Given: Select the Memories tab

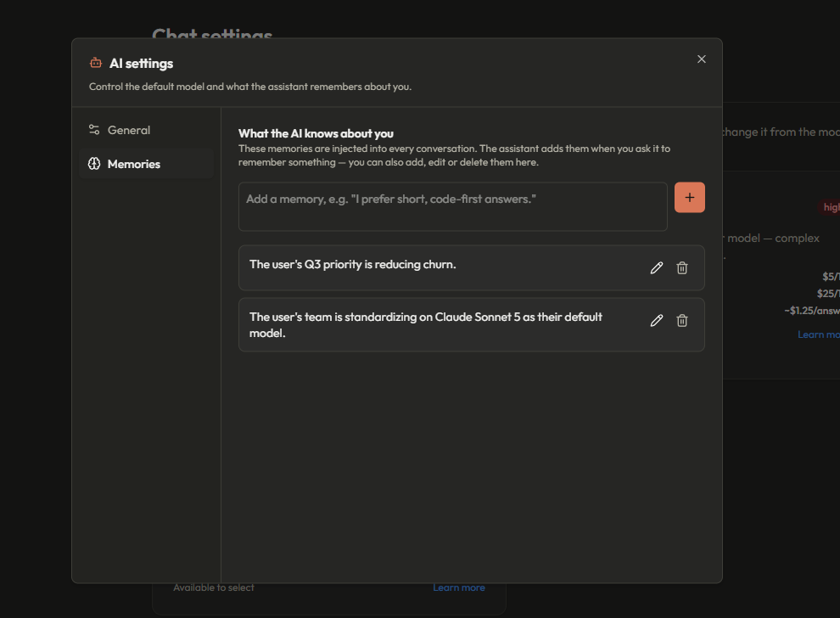Looking at the screenshot, I should click(146, 164).
